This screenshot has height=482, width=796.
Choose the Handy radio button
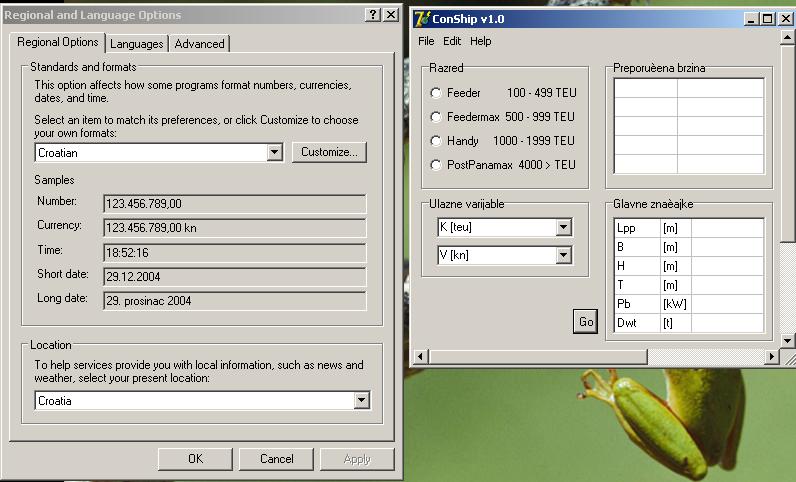(436, 141)
